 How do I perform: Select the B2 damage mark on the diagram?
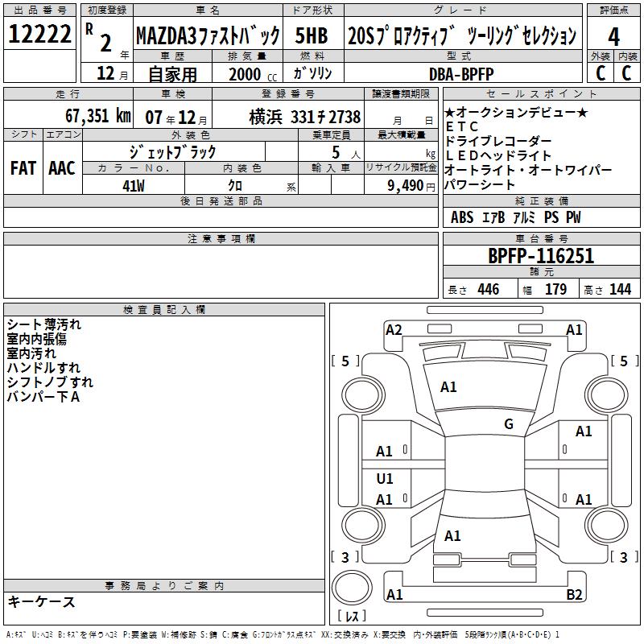574,595
